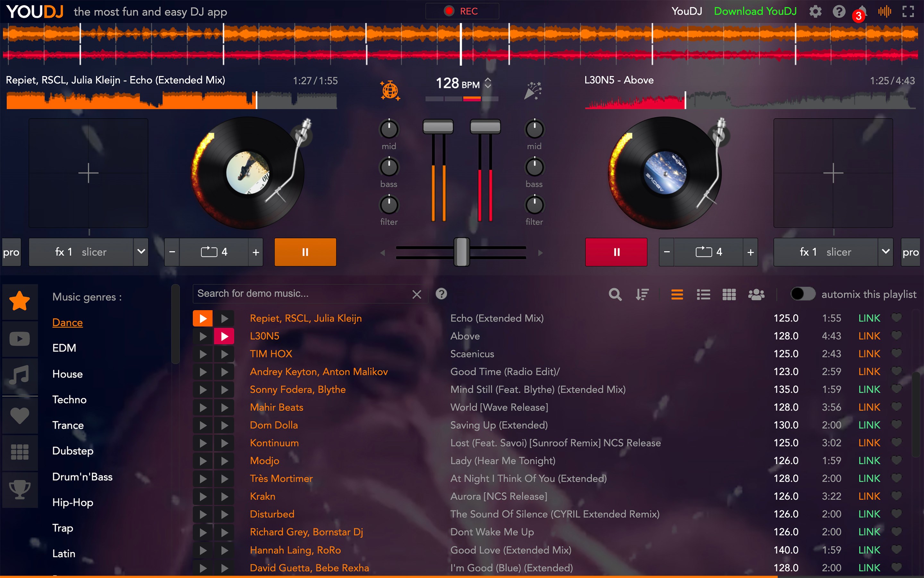Toggle automix this playlist switch
Screen dimensions: 924x578
[803, 294]
